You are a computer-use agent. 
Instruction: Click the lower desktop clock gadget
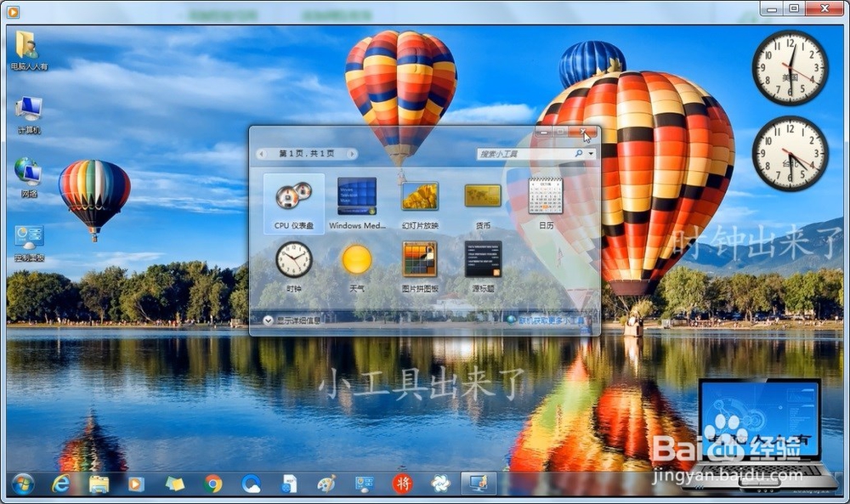[x=790, y=153]
